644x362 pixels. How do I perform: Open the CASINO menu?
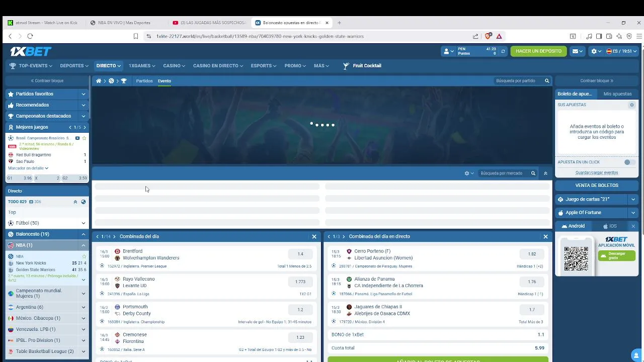click(x=174, y=66)
